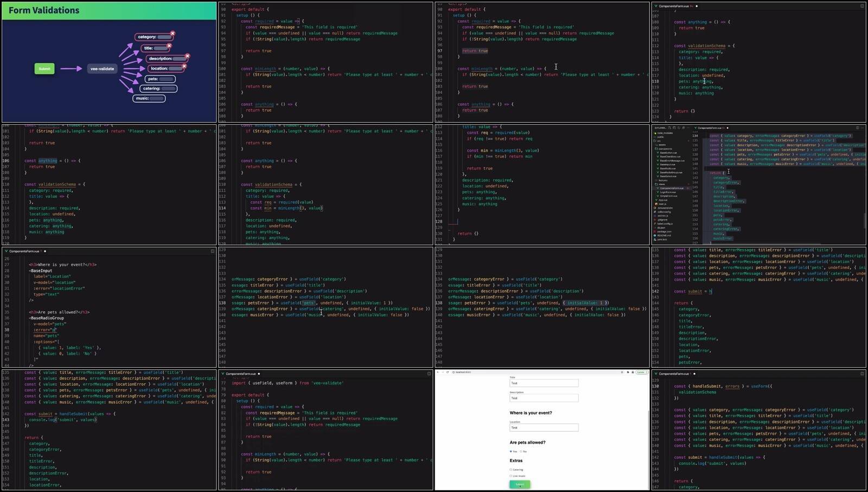Screen dimensions: 868x492
Task: Click the browser profile avatar icon
Action: tap(633, 373)
